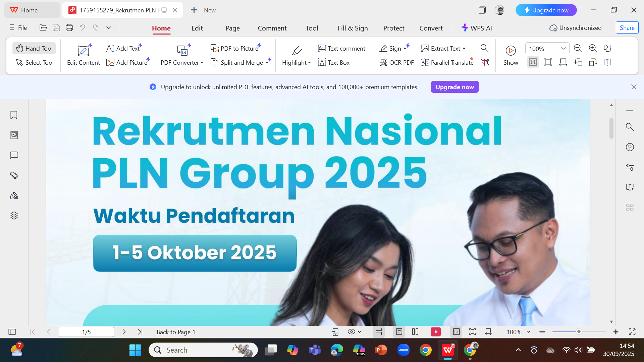Click the zoom slider handle

coord(579,332)
